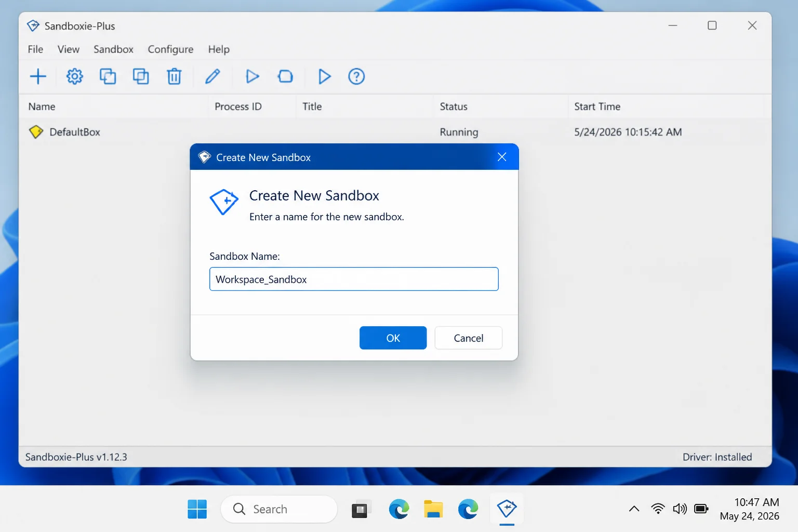
Task: Sort by the Process ID column header
Action: pyautogui.click(x=238, y=107)
